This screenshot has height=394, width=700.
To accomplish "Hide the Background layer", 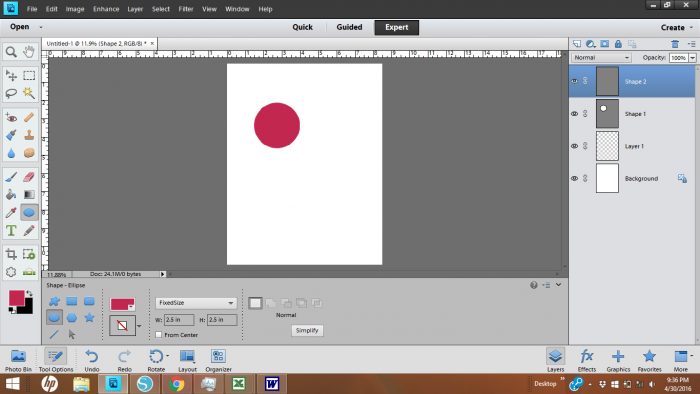I will click(575, 178).
